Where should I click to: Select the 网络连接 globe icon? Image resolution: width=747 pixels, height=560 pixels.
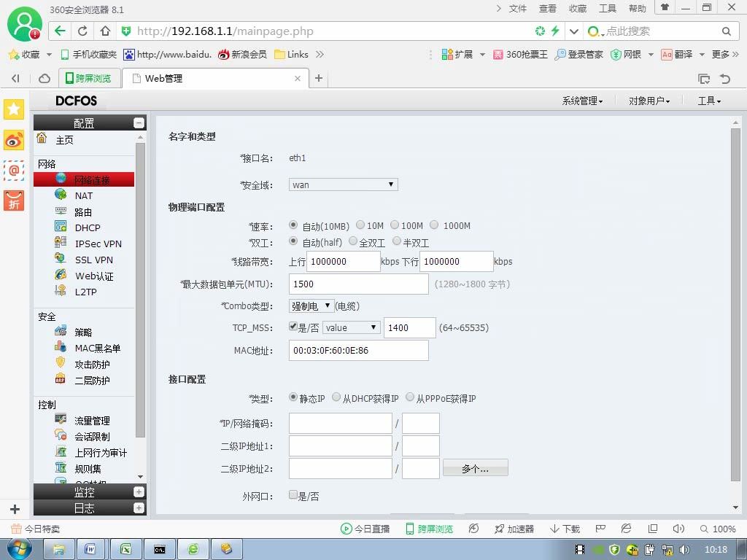tap(61, 178)
